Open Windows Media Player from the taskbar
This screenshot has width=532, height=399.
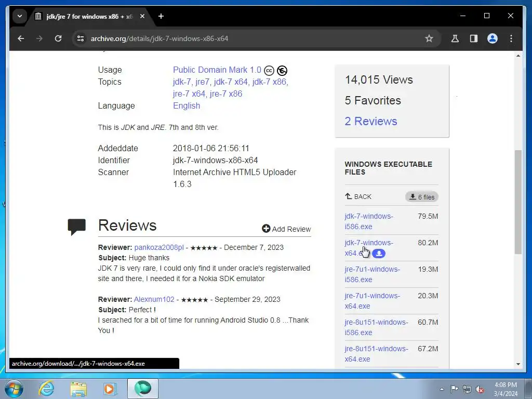(110, 389)
